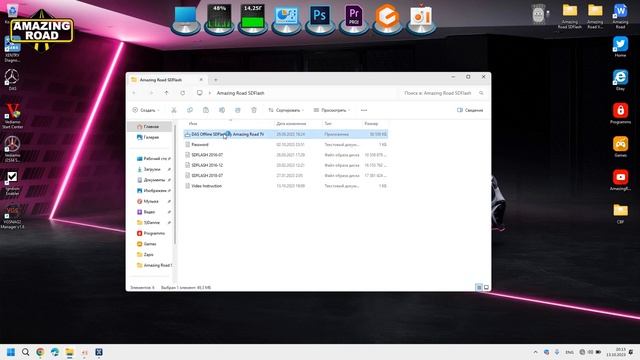640x360 pixels.
Task: Open the Сортировать sort dropdown
Action: 286,110
